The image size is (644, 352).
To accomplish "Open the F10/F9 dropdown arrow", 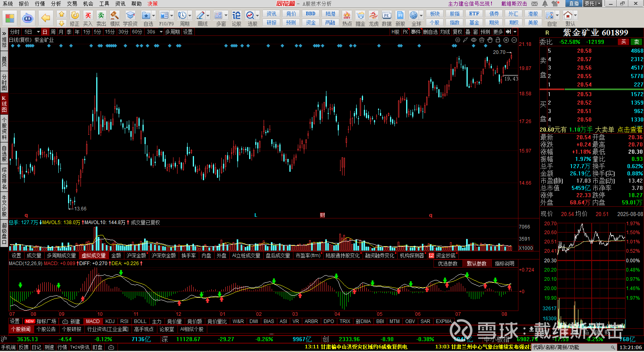I will point(171,16).
